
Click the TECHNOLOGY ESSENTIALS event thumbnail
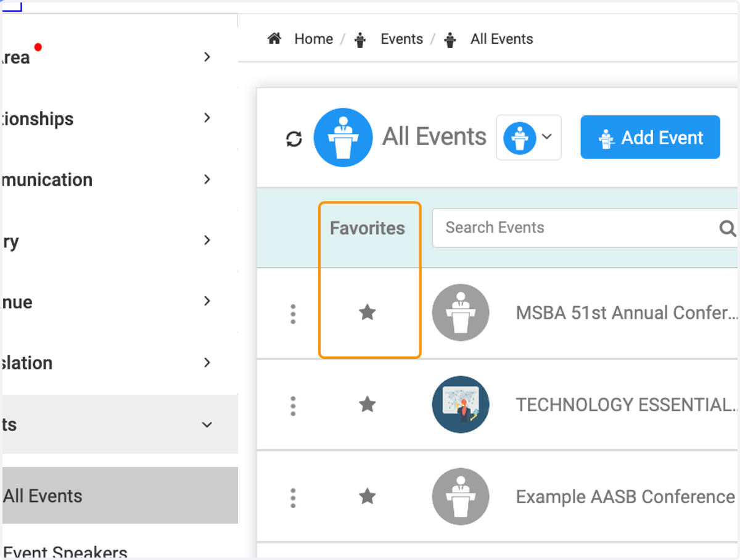(x=461, y=405)
